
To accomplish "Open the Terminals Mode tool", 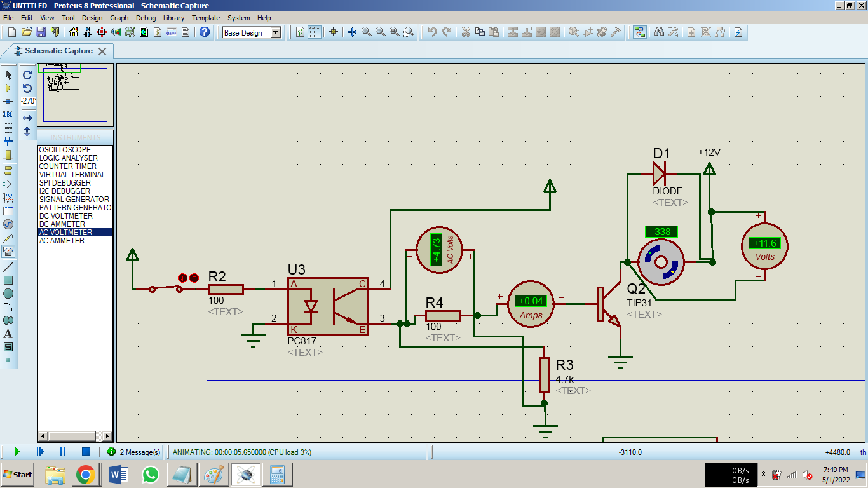I will pos(8,170).
